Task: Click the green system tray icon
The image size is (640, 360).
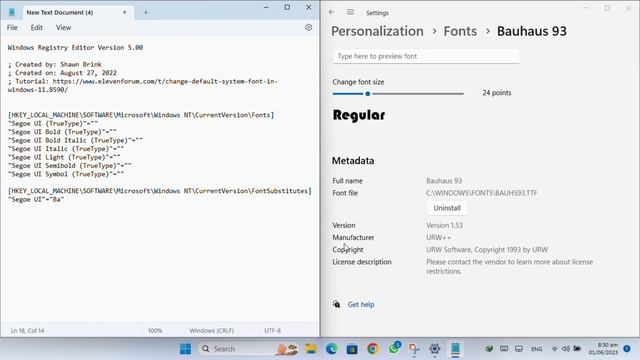Action: [489, 349]
